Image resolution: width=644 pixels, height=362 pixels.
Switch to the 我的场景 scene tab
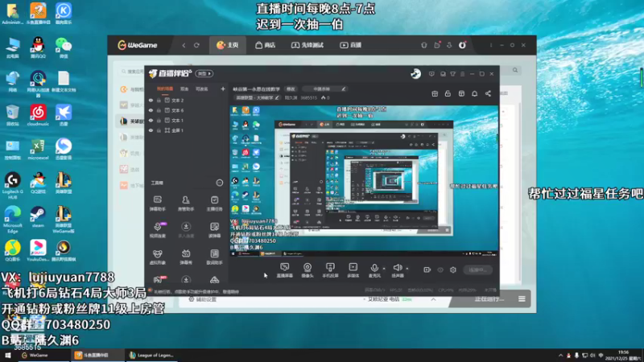[165, 88]
